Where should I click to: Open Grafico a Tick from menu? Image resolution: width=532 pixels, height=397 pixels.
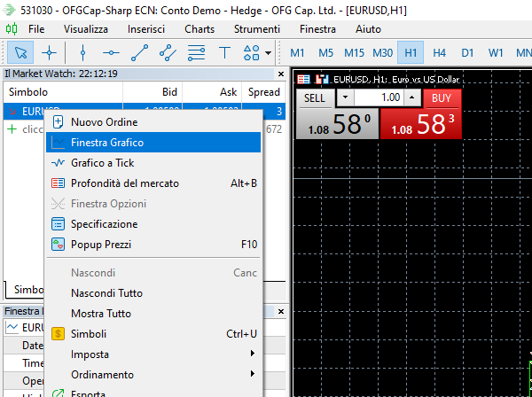(153, 163)
